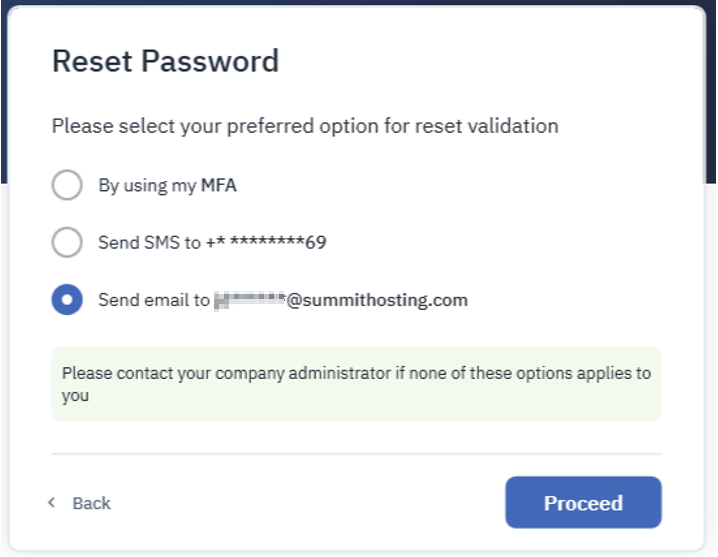The image size is (718, 557).
Task: Select the Send email radio button
Action: pos(67,300)
